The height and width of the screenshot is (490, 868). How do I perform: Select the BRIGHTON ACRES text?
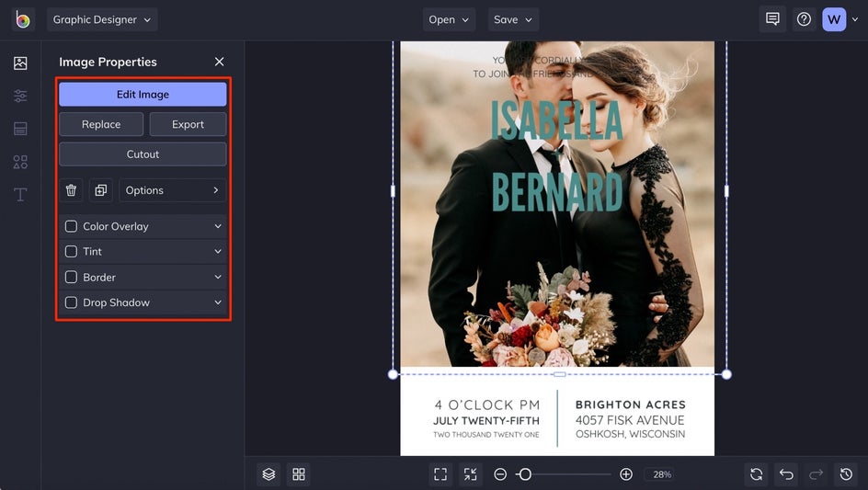(631, 405)
